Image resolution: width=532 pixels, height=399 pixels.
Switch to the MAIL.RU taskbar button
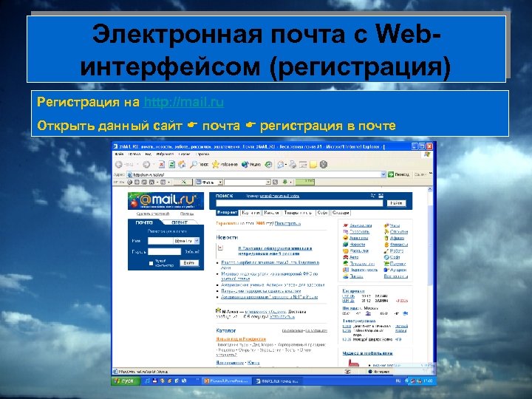[x=277, y=381]
